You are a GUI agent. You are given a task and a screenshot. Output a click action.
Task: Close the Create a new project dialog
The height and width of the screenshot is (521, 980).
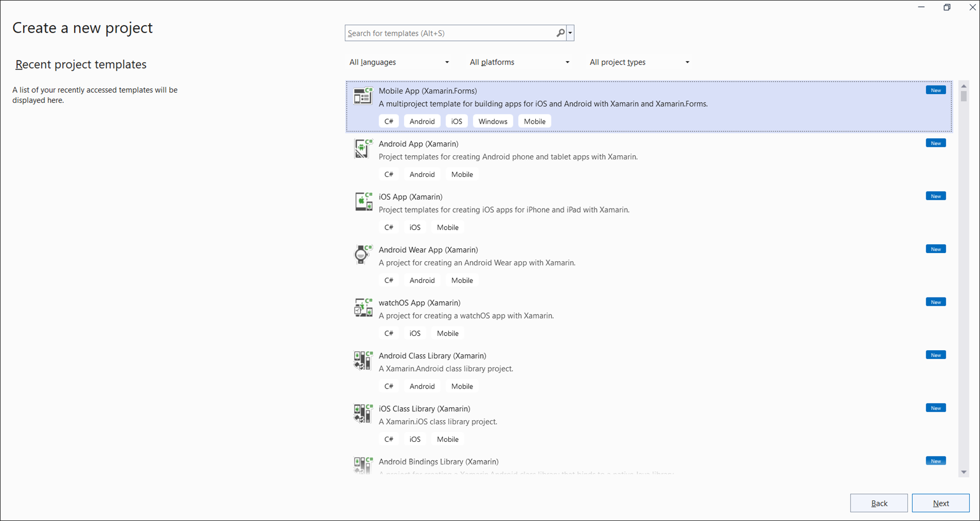tap(972, 7)
